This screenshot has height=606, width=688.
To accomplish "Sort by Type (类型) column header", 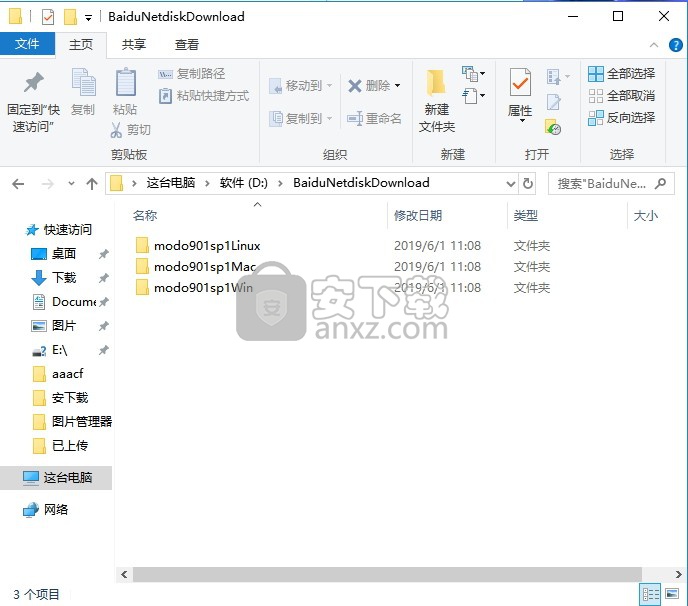I will pyautogui.click(x=526, y=215).
